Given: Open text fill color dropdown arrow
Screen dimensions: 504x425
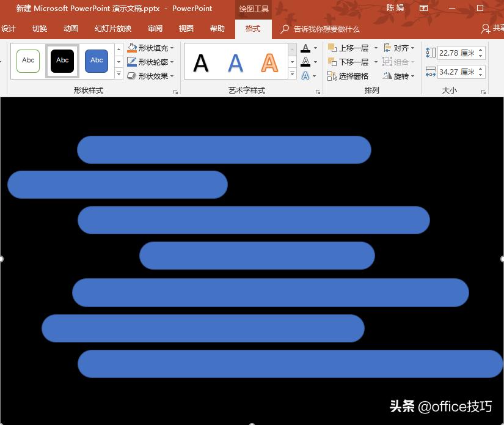Looking at the screenshot, I should (315, 48).
